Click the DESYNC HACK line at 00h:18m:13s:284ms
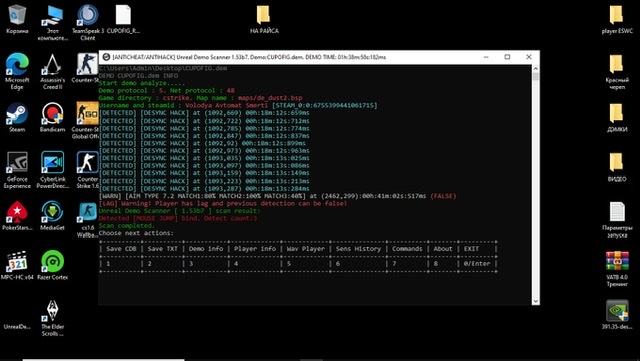The width and height of the screenshot is (640, 361). (x=204, y=189)
